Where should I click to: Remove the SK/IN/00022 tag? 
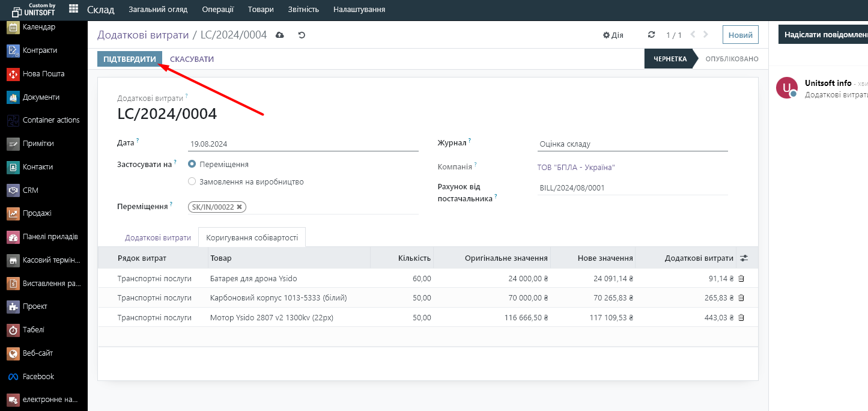(x=239, y=207)
